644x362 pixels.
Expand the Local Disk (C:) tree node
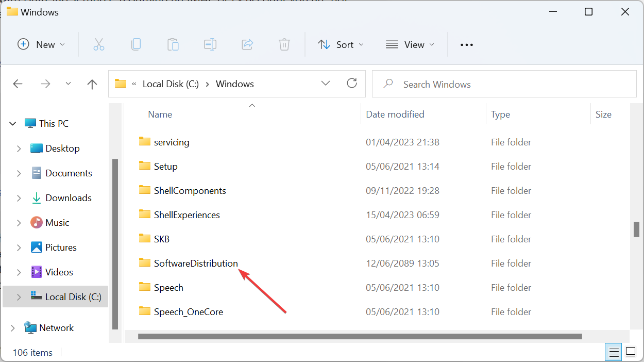pos(19,297)
